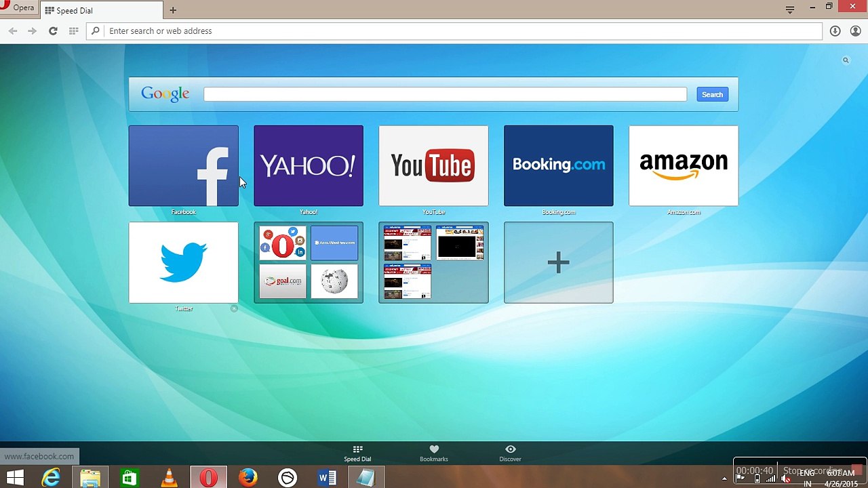Open File Explorer from taskbar
868x488 pixels.
90,478
